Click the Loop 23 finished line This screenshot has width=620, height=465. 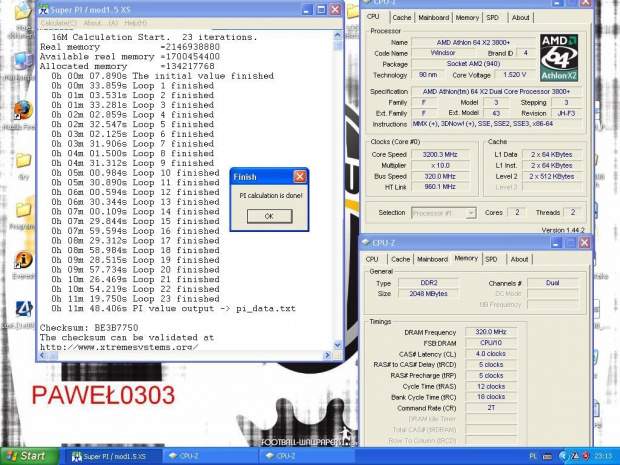tap(135, 299)
